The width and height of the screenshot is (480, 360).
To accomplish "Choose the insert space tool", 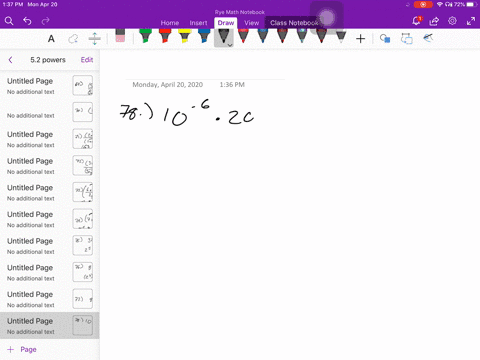I will click(95, 39).
